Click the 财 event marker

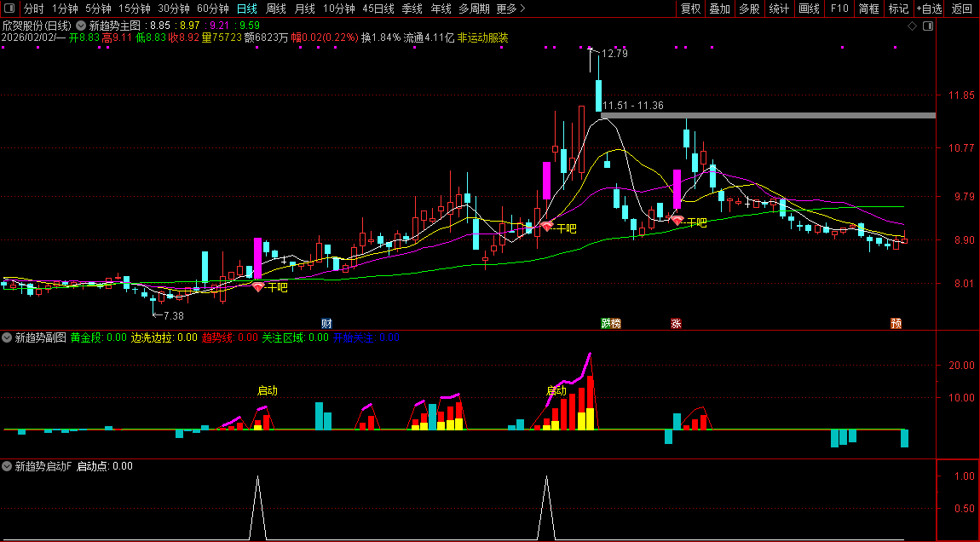[326, 323]
